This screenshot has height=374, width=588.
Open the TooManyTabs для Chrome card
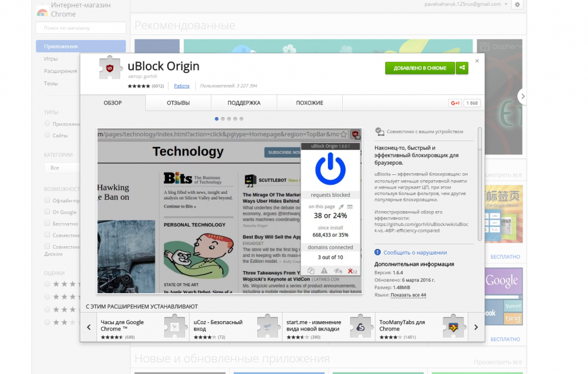tap(421, 327)
